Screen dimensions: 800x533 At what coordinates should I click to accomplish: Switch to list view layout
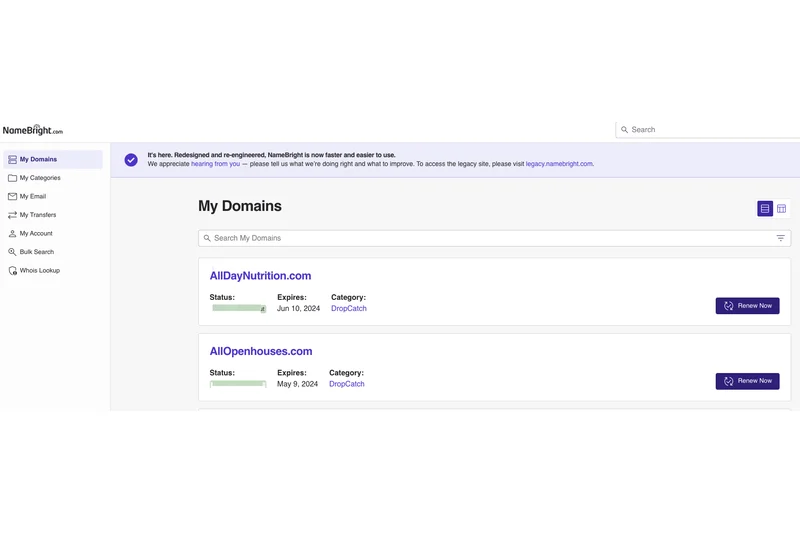pos(765,209)
